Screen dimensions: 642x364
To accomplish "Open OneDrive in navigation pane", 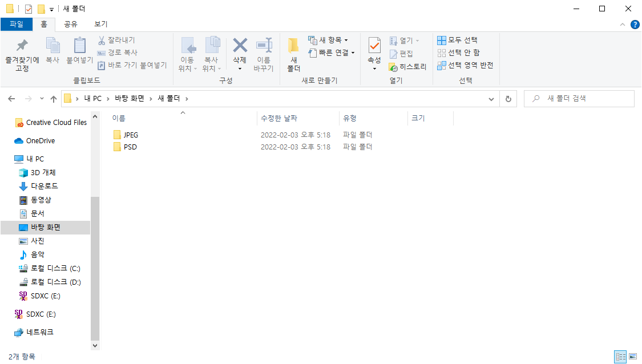I will pyautogui.click(x=34, y=141).
